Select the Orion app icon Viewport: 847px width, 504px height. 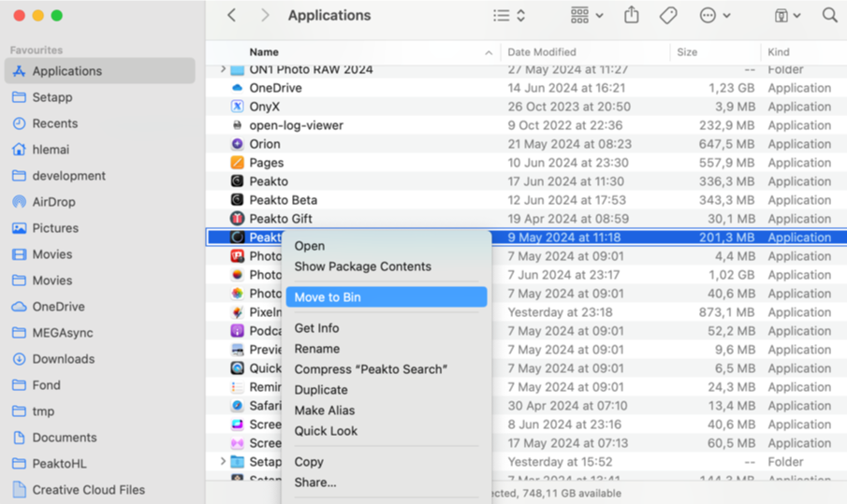(x=237, y=144)
